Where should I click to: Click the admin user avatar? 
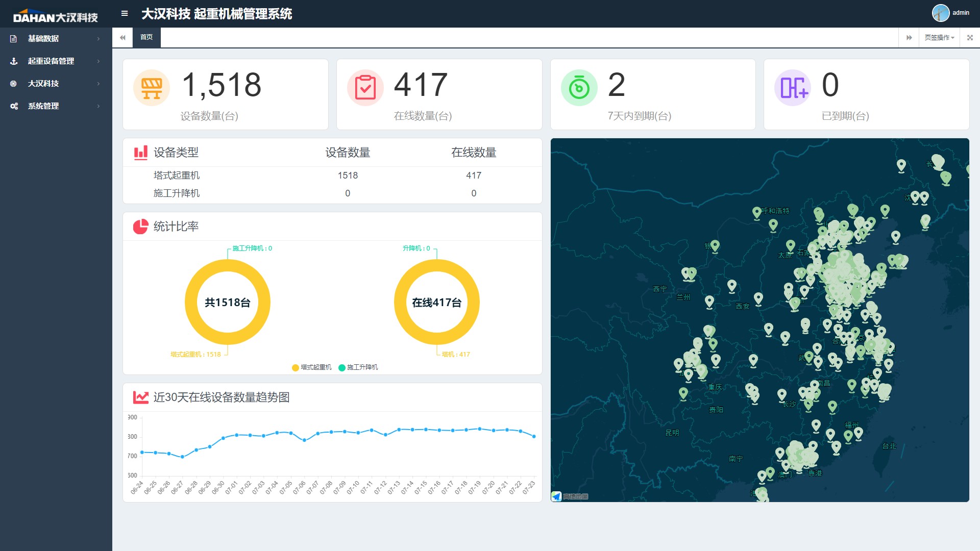point(940,13)
